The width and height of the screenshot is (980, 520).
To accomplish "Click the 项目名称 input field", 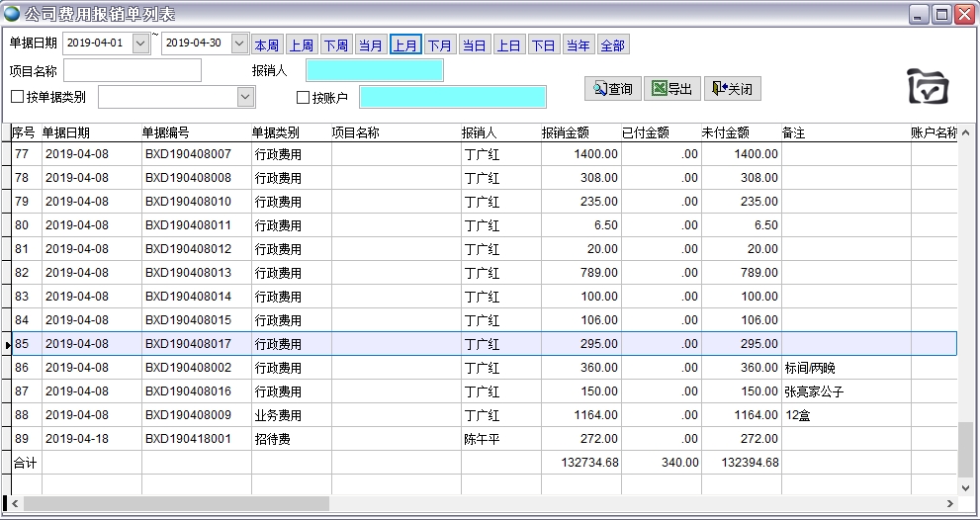I will 133,70.
